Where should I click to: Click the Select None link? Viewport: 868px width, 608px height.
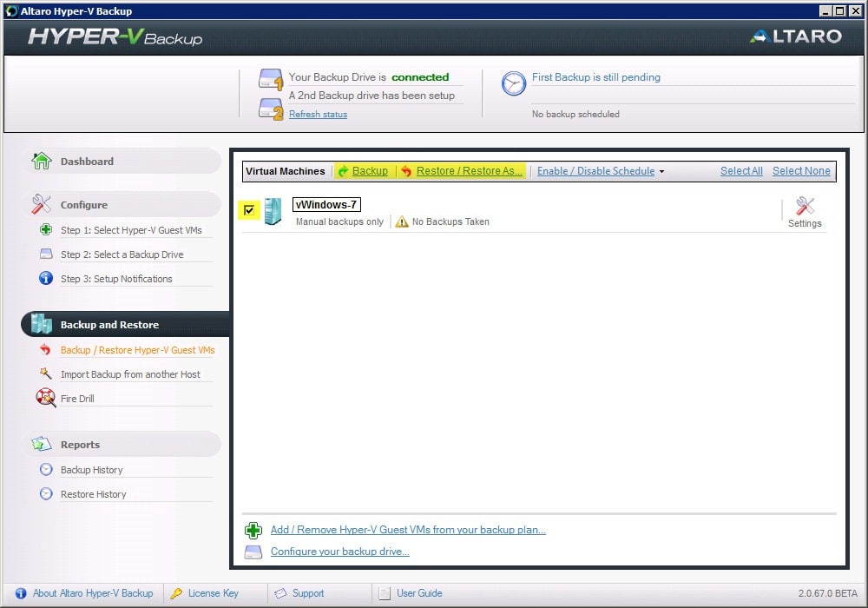801,171
